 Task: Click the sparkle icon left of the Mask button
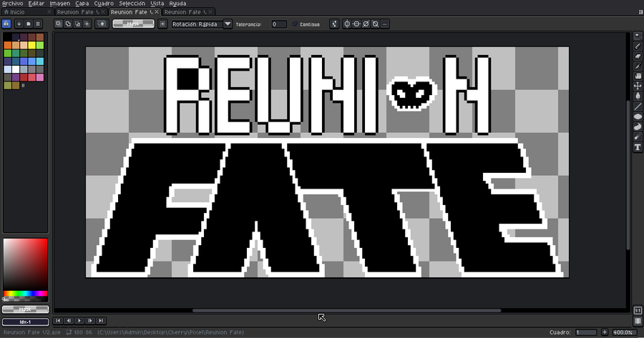(x=102, y=24)
